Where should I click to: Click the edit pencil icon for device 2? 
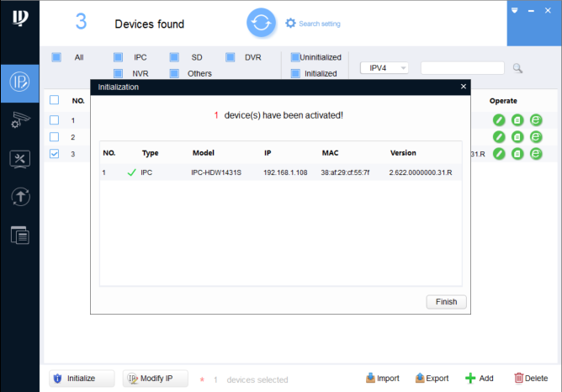click(x=499, y=137)
